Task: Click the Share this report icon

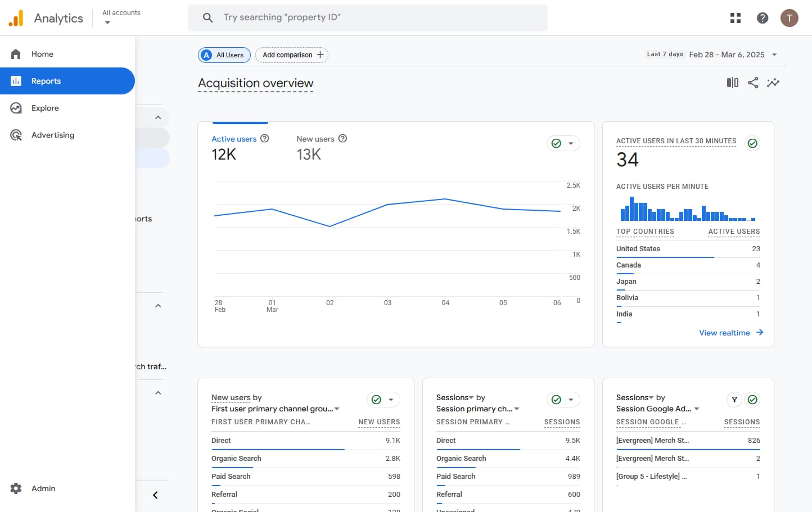Action: tap(753, 83)
